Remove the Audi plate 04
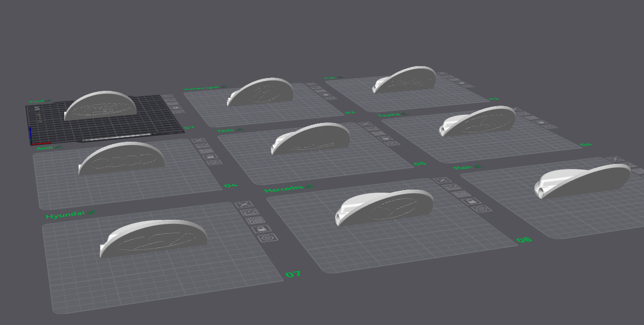Screen dimensions: 644x325 click(199, 141)
